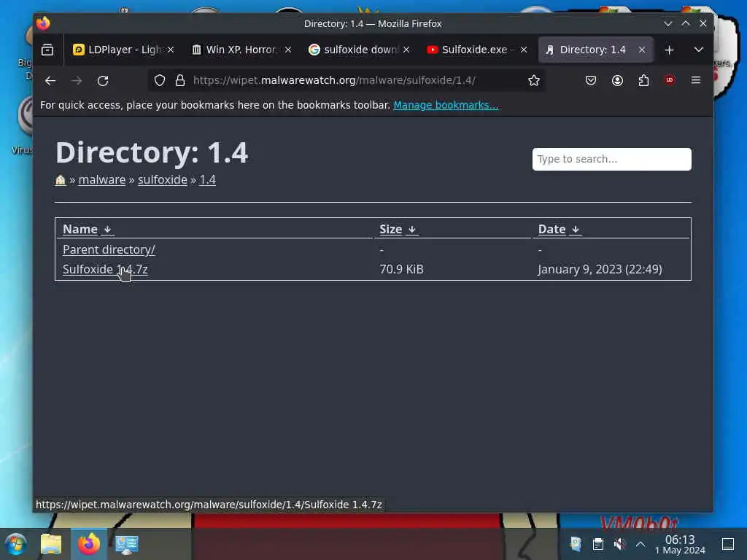Open file manager from taskbar
The width and height of the screenshot is (747, 560).
pos(51,544)
